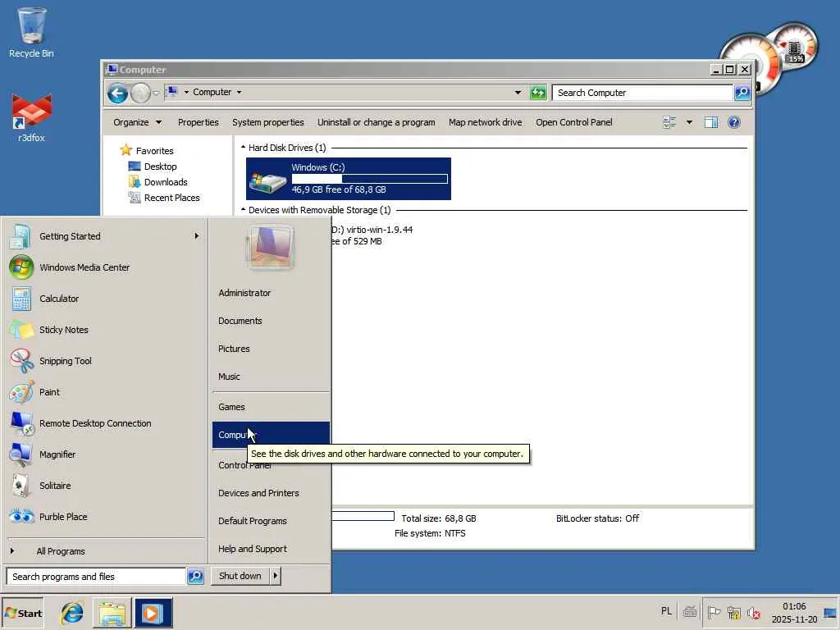Open the arrow after Computer in address bar
Image resolution: width=840 pixels, height=630 pixels.
[x=239, y=92]
